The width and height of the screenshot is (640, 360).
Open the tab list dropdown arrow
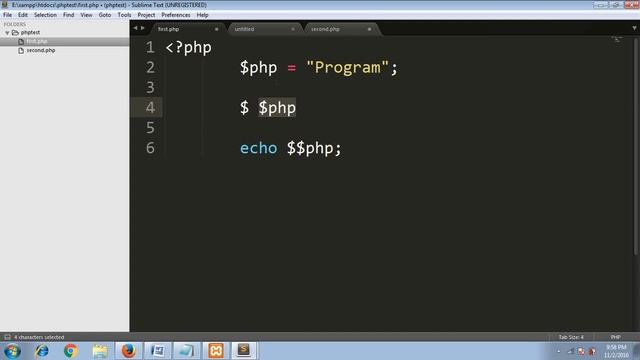[x=634, y=28]
